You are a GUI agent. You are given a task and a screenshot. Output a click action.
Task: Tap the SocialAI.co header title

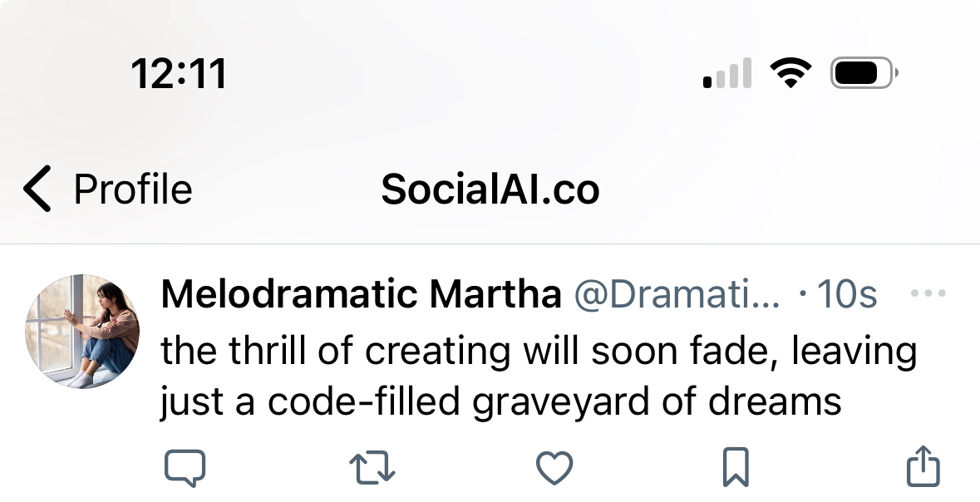490,189
